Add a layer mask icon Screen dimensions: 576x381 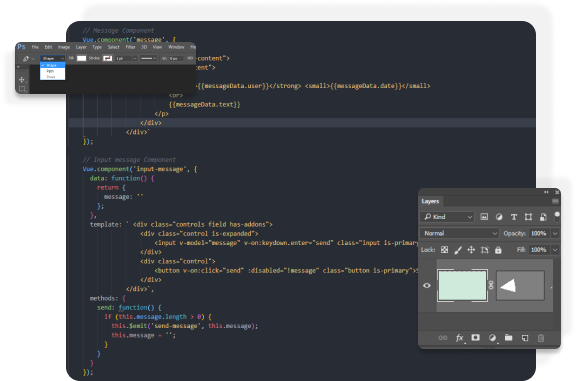[x=475, y=337]
